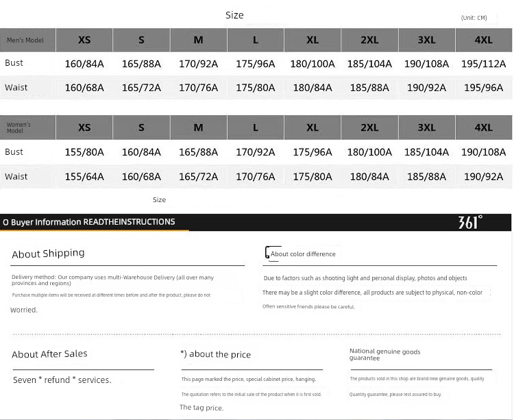This screenshot has width=514, height=420.
Task: Click National genuine goods guarantee heading
Action: pos(384,354)
